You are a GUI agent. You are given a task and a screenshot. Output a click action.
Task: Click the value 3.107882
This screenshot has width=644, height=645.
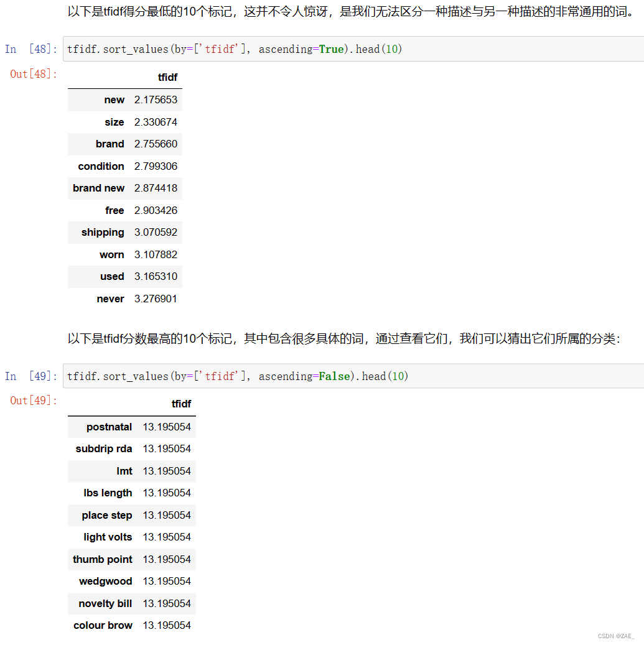point(156,254)
